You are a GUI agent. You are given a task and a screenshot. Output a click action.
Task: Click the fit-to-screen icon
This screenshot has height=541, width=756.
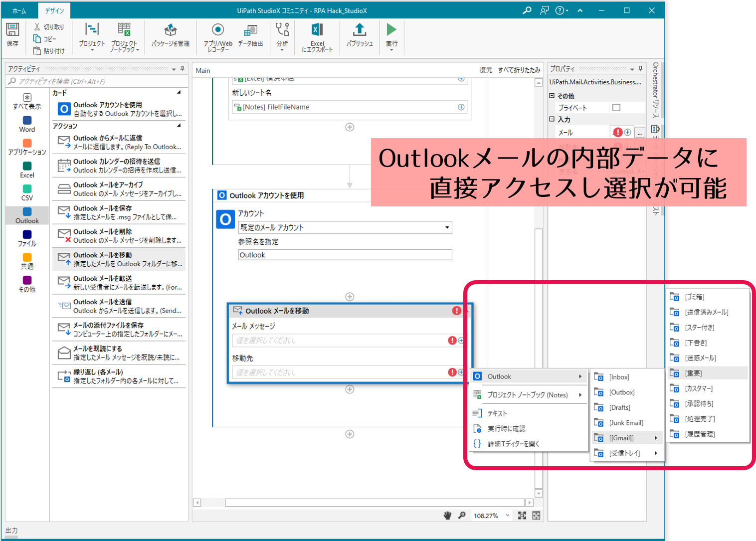click(522, 516)
